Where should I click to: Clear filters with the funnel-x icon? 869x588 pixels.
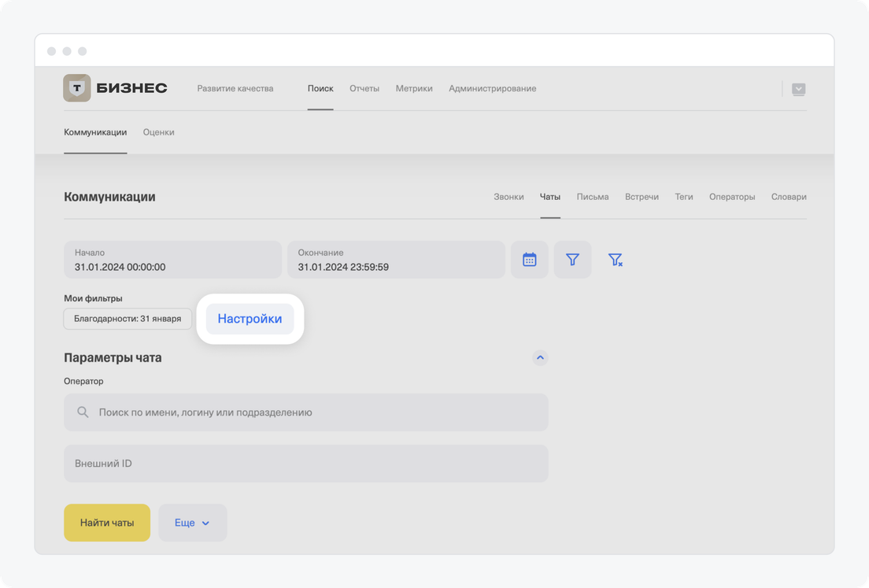[615, 260]
